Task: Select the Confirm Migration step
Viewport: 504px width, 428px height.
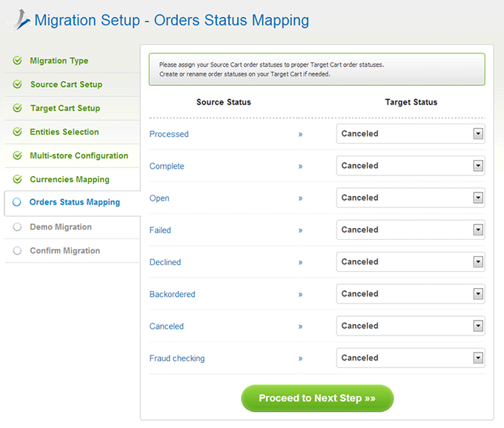Action: click(65, 251)
